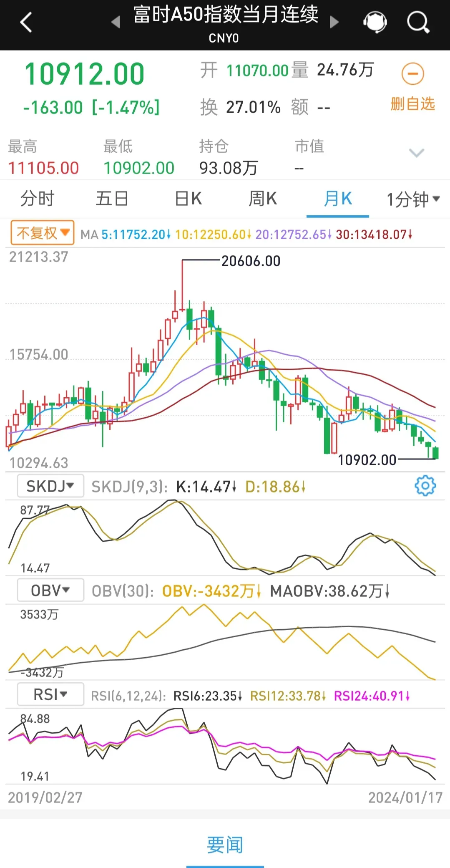Tap the SKDJ K:14.47 reading
The image size is (450, 868).
click(206, 487)
